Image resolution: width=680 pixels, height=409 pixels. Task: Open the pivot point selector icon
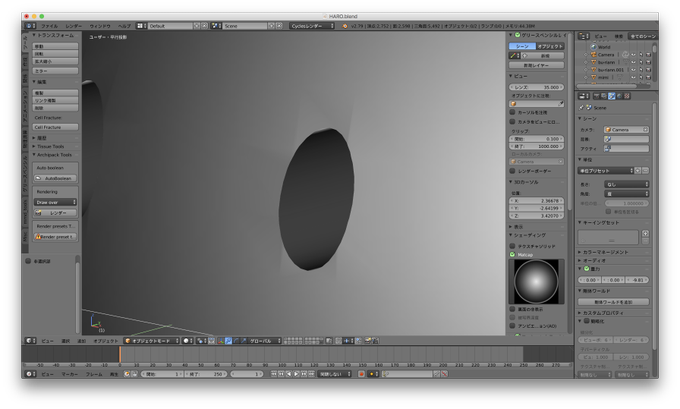[x=201, y=341]
